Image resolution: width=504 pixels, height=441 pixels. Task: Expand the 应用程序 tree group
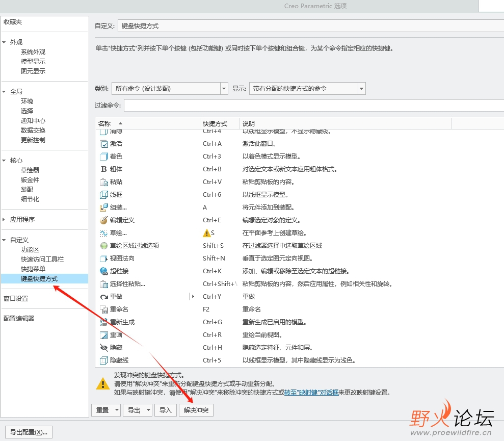[x=4, y=219]
